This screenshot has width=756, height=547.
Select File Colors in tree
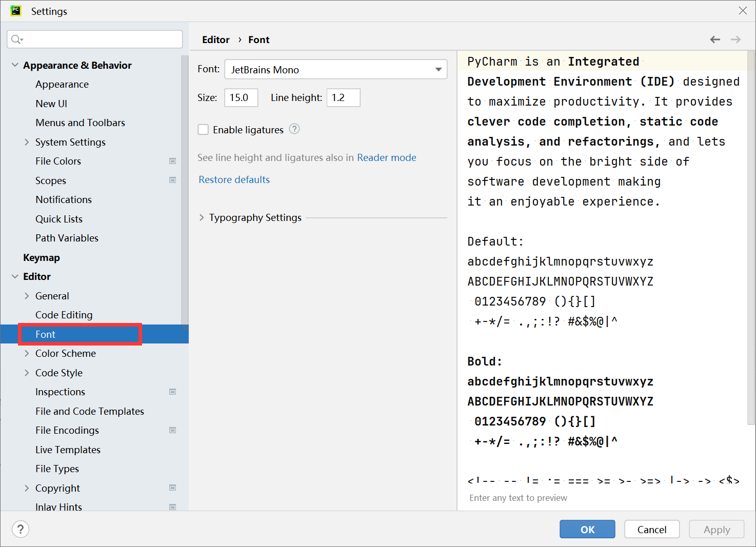[x=58, y=161]
